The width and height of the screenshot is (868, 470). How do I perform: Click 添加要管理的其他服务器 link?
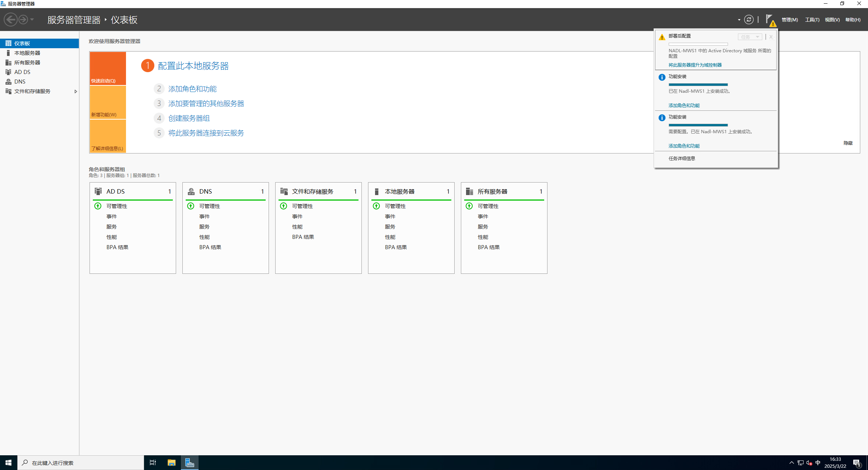(x=206, y=103)
